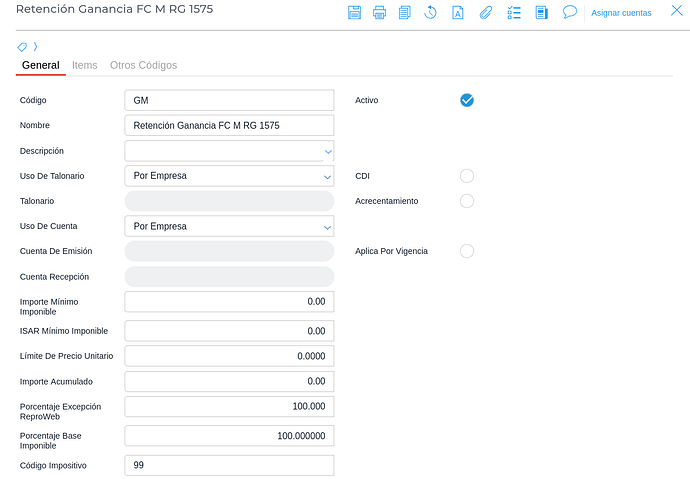
Task: Click the save (floppy disk) icon
Action: (354, 13)
